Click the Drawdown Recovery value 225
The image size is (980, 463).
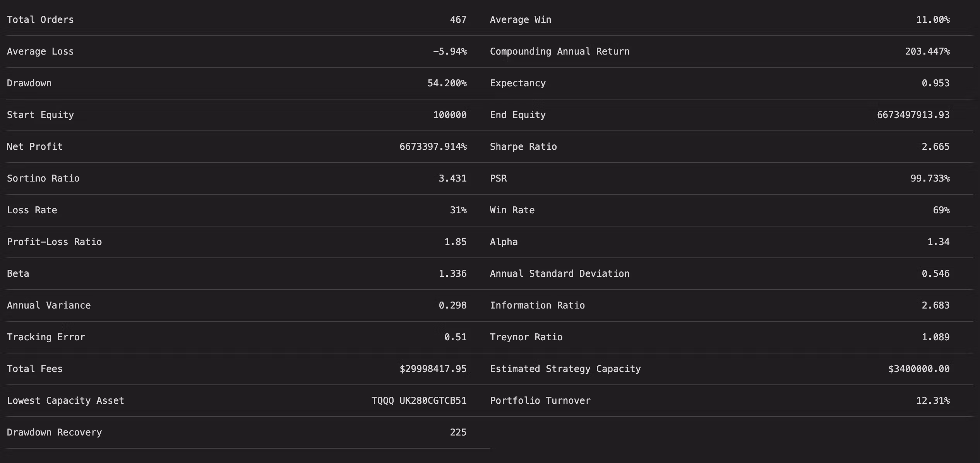[458, 432]
